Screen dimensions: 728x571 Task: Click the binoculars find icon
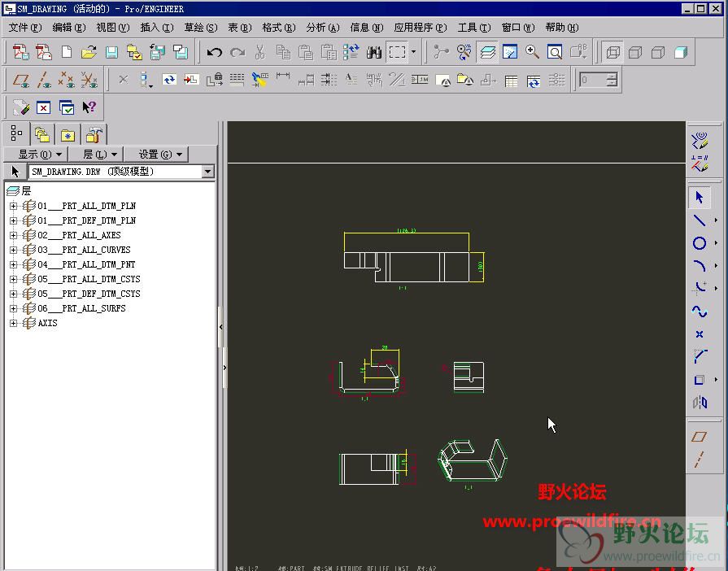coord(373,52)
